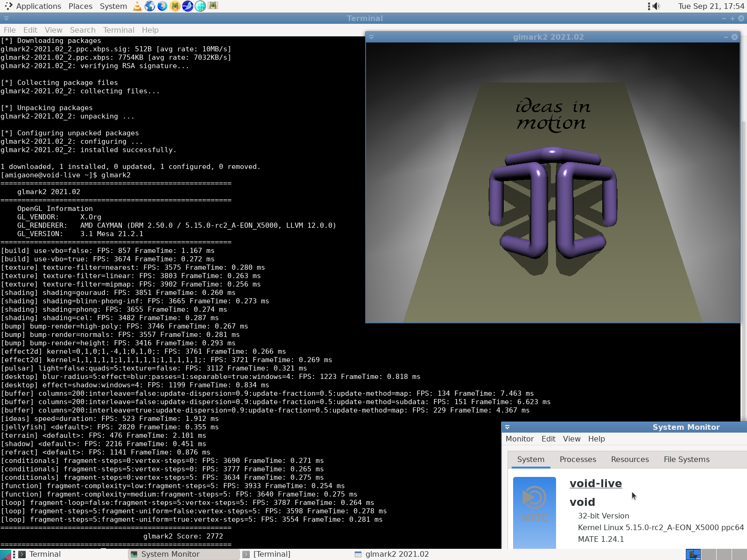
Task: Click the notification area handle beside the speaker
Action: 649,6
